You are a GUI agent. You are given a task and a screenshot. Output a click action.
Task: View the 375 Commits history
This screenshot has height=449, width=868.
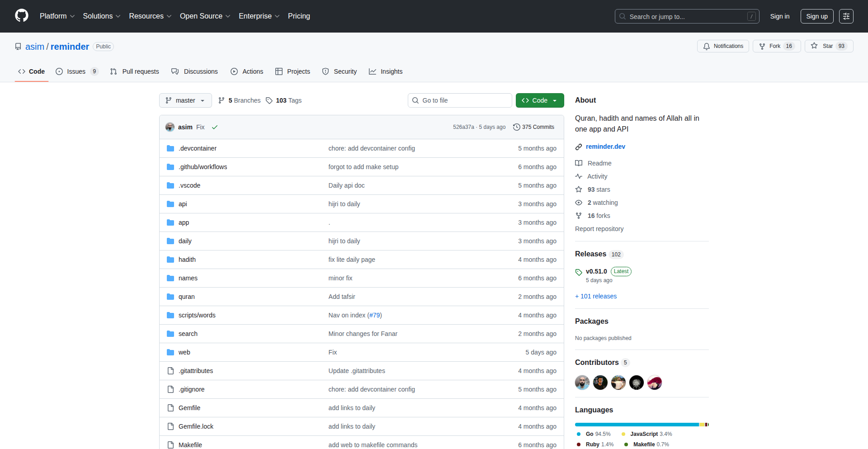point(534,127)
